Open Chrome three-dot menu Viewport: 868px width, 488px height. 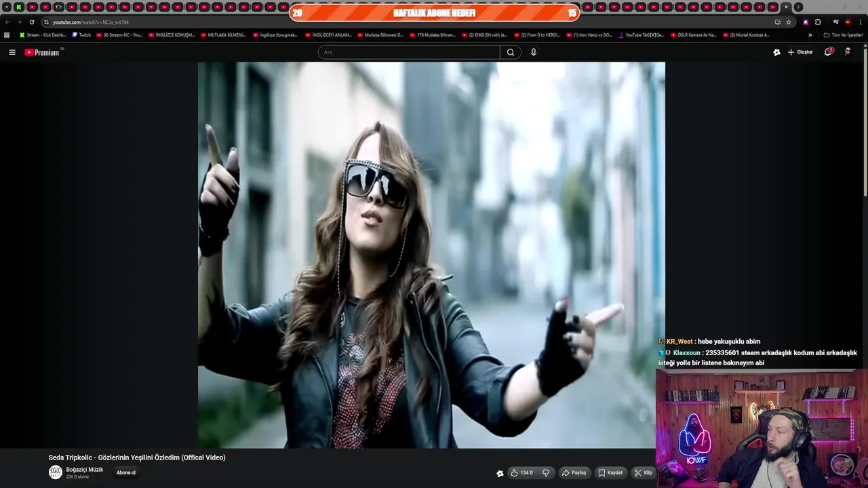click(861, 22)
